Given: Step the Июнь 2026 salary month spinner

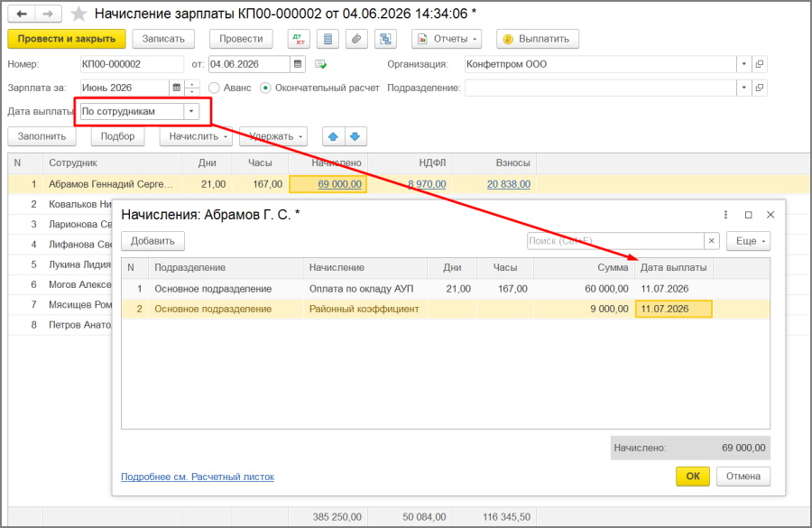Looking at the screenshot, I should click(192, 88).
